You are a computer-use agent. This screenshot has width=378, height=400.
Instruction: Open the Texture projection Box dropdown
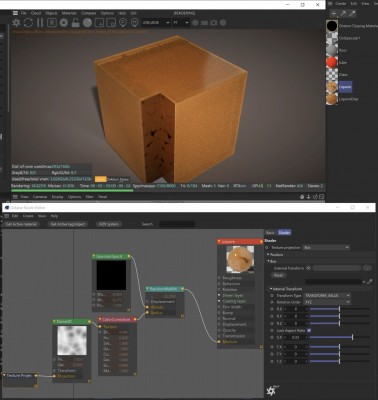pyautogui.click(x=326, y=248)
